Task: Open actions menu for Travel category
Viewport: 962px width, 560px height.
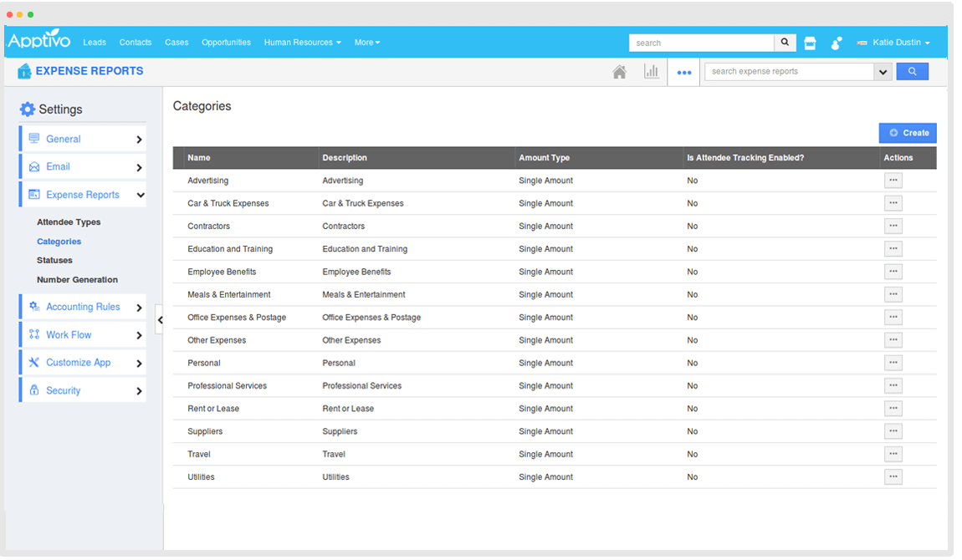Action: click(x=893, y=454)
